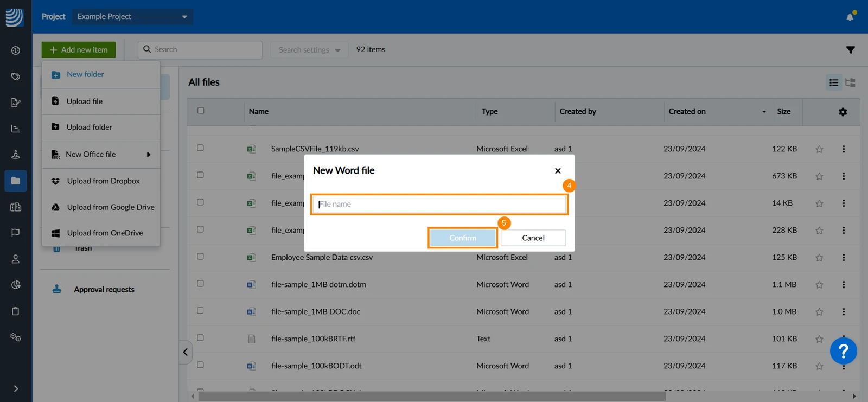Choose Upload from Google Drive

coord(101,207)
